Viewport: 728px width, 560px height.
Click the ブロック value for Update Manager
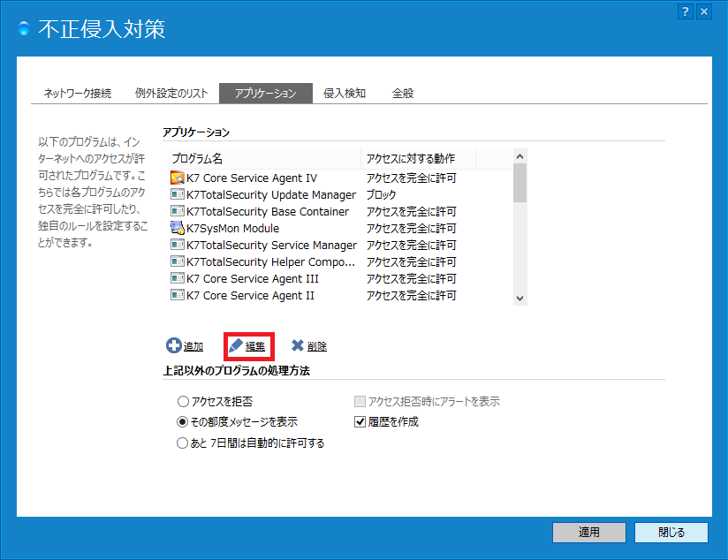click(x=381, y=194)
